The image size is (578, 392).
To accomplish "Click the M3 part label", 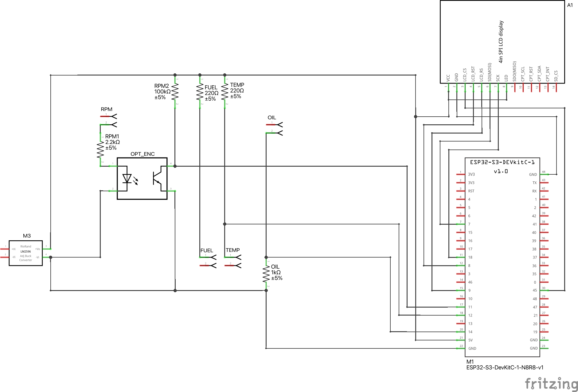I will 27,236.
